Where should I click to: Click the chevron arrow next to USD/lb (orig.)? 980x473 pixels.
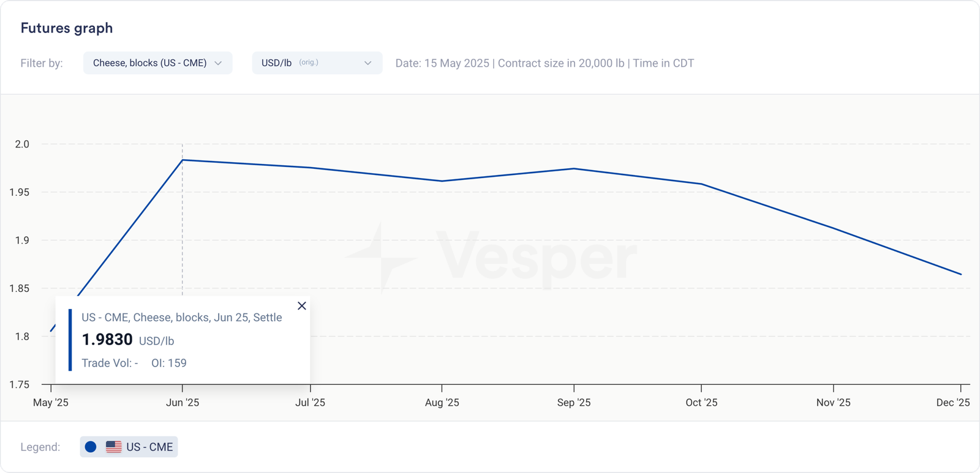click(367, 63)
